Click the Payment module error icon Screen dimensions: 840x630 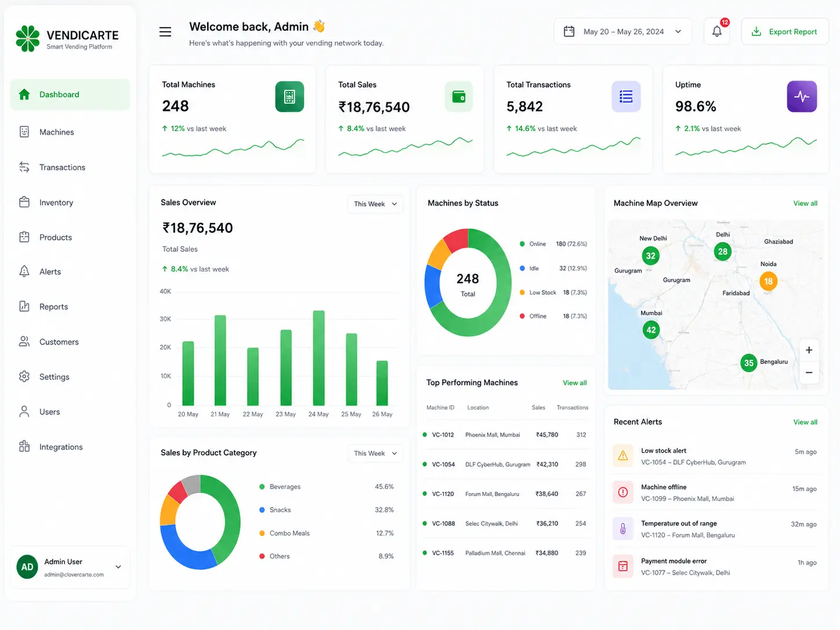[x=622, y=566]
